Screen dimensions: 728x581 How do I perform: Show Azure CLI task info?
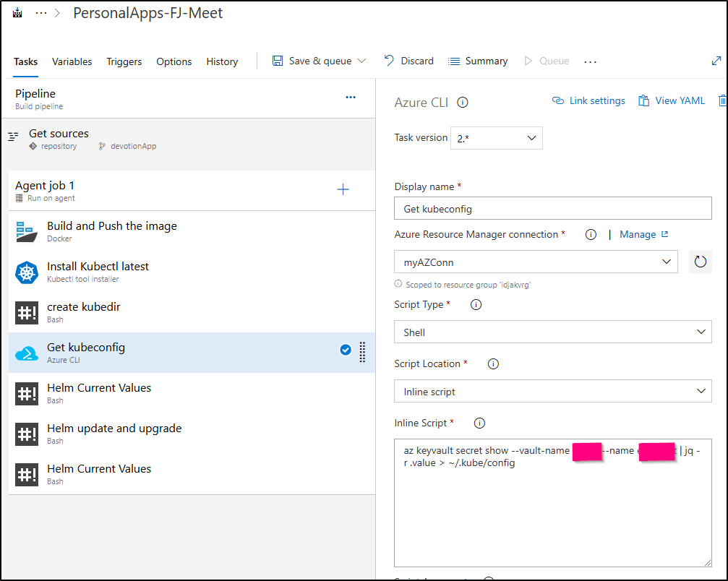(x=463, y=102)
